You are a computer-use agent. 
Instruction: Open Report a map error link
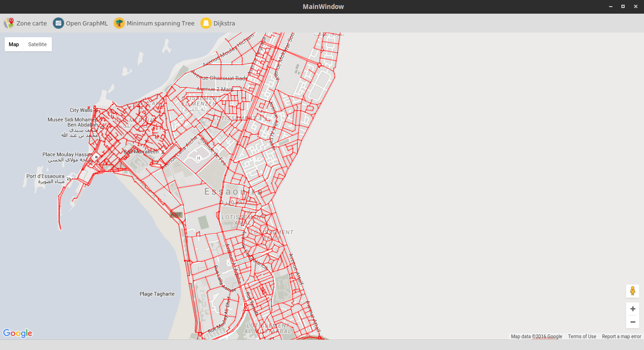click(x=621, y=336)
